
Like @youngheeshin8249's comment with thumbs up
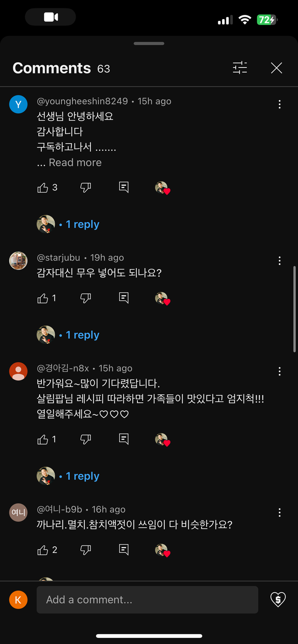pyautogui.click(x=43, y=187)
